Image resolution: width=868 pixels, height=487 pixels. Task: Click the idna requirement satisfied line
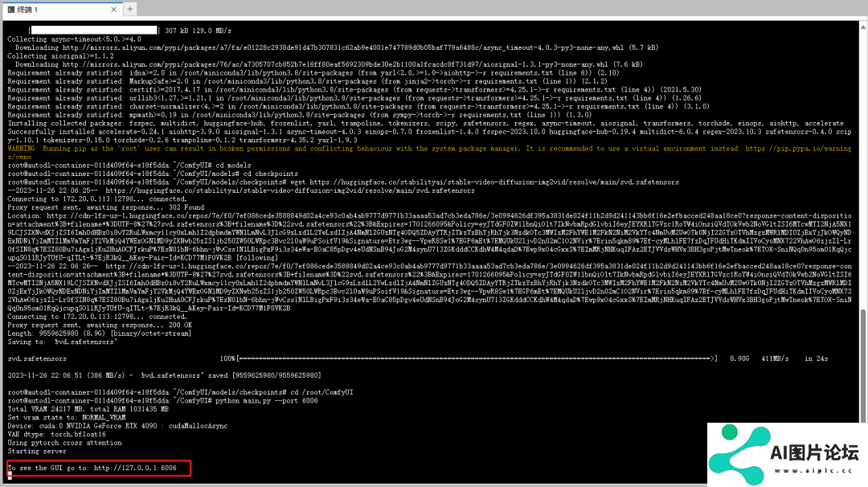point(313,73)
